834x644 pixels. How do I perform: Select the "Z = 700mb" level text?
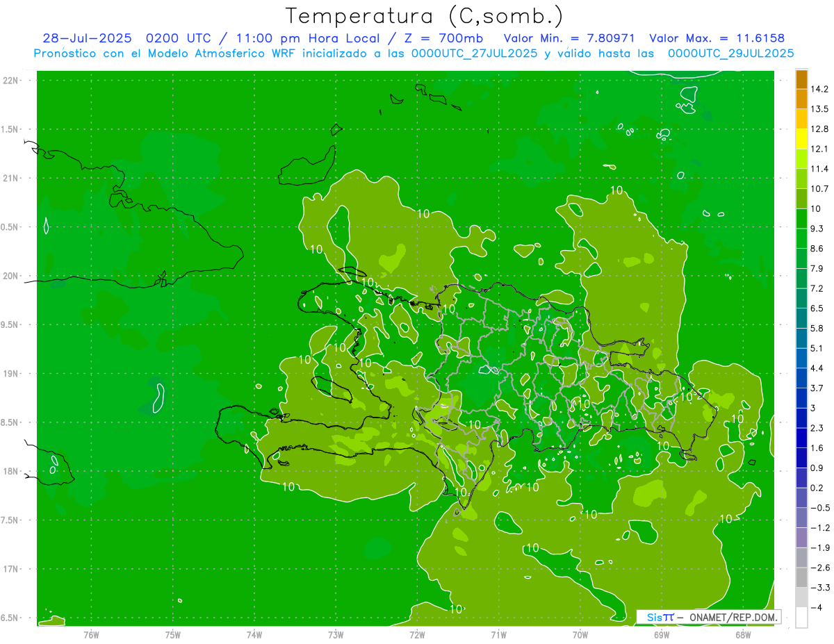(443, 38)
